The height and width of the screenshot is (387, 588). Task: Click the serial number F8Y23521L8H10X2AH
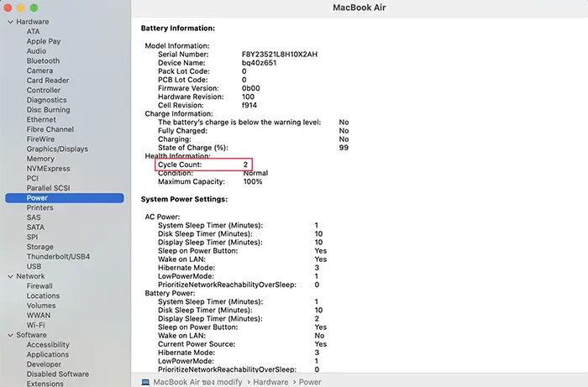point(280,55)
